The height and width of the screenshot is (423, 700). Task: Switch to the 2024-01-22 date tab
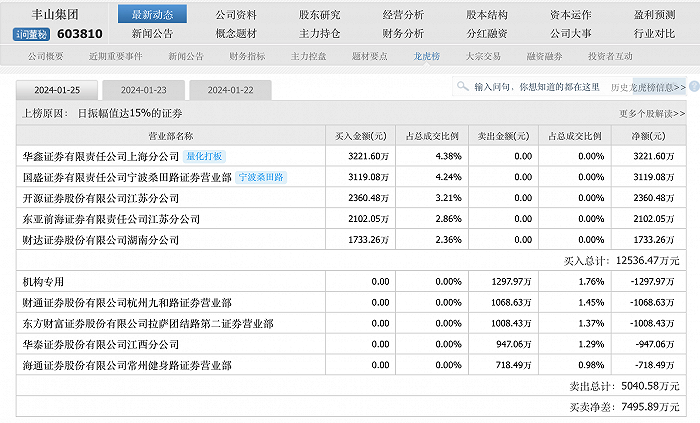(230, 90)
